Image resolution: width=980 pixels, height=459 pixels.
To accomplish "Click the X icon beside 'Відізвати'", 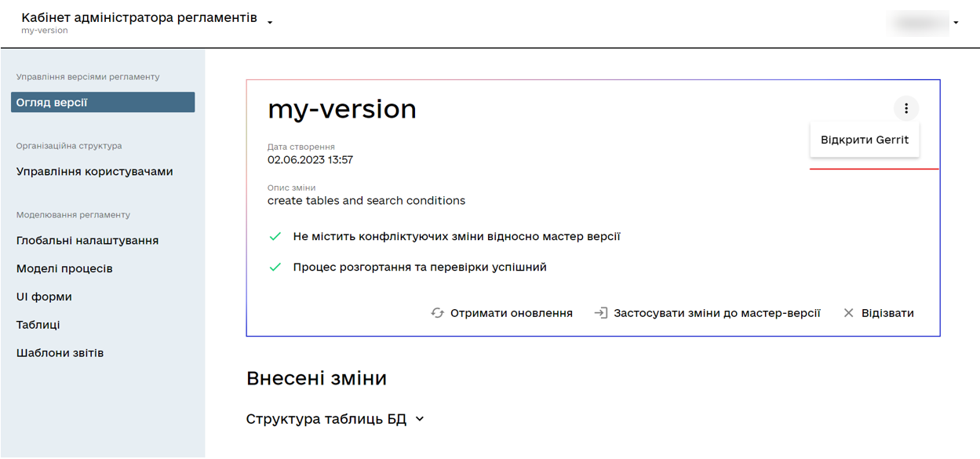I will click(848, 313).
